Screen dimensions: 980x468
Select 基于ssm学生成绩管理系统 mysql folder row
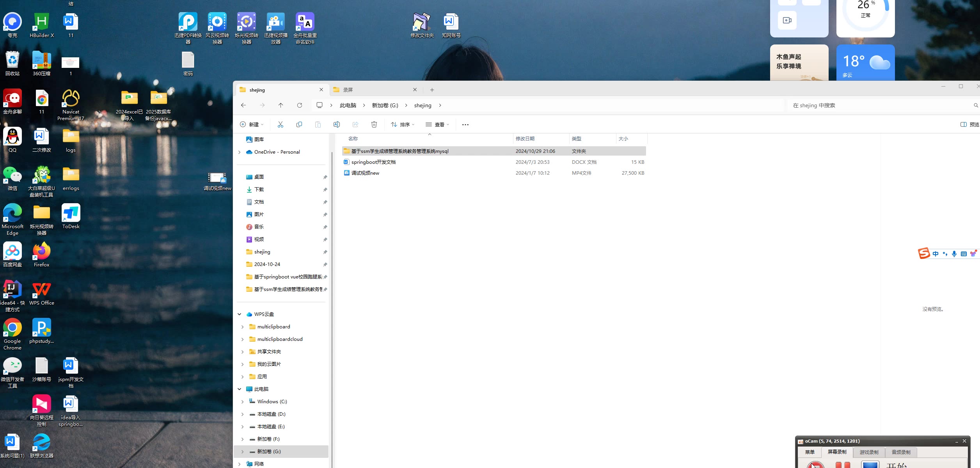[494, 151]
